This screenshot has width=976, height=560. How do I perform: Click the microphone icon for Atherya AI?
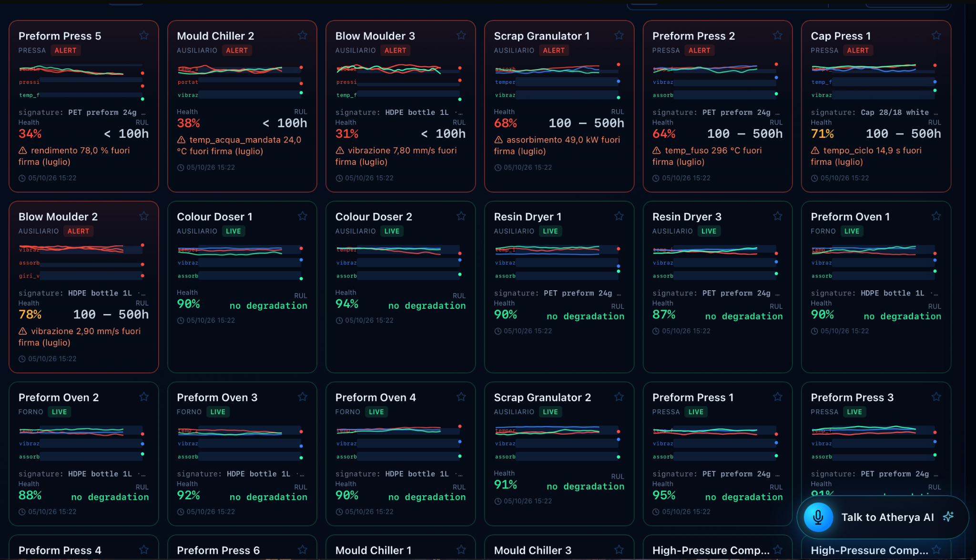(818, 517)
